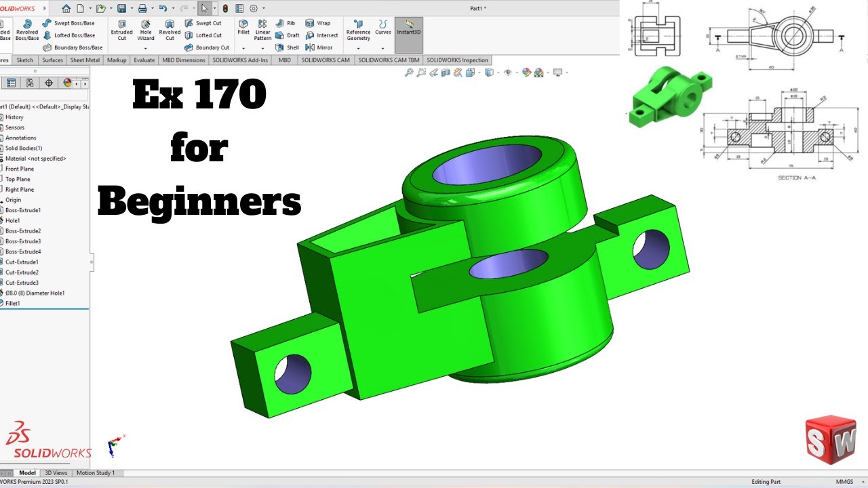This screenshot has height=488, width=868.
Task: Switch to the Sketch tab
Action: [24, 60]
